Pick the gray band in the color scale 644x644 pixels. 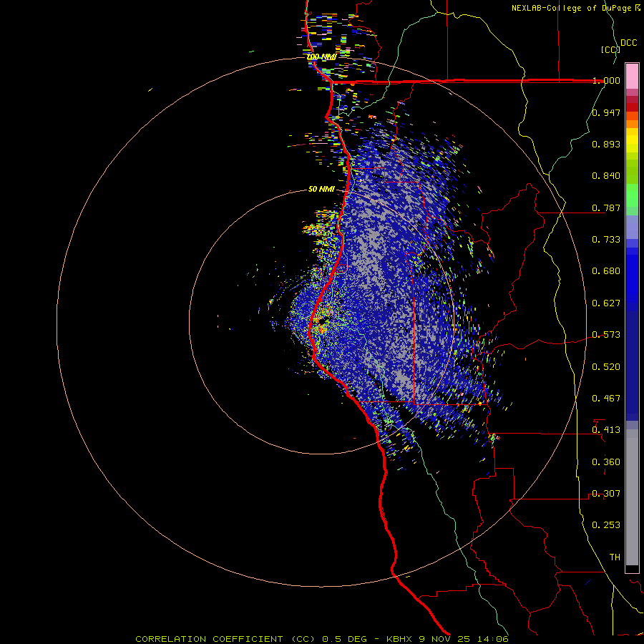632,497
